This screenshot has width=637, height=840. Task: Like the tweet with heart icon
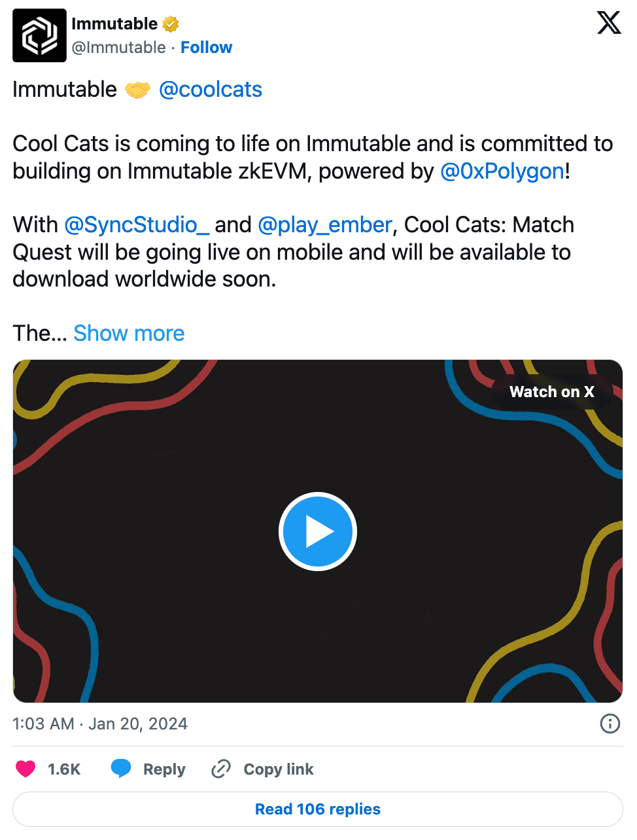click(26, 769)
